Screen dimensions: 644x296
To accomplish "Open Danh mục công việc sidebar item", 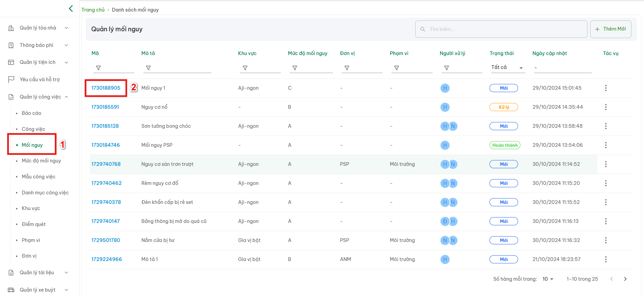I will tap(45, 193).
